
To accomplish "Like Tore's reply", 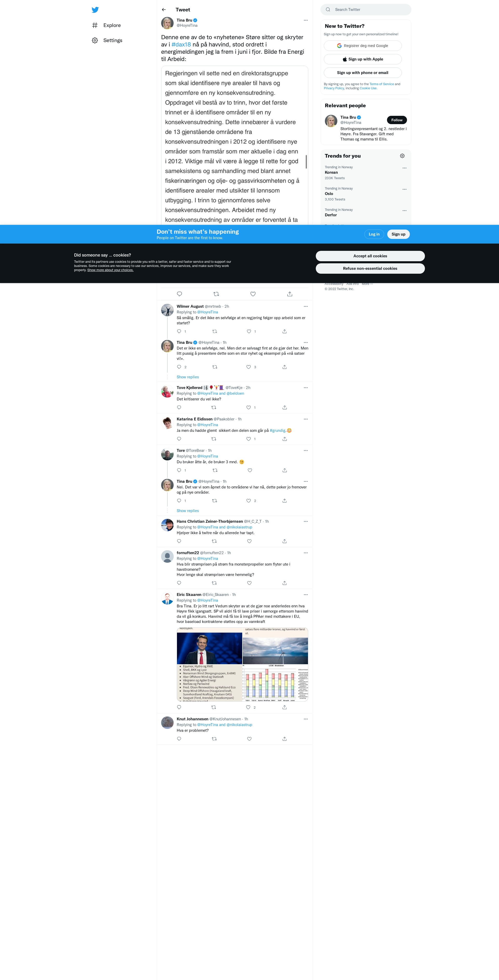I will pos(250,470).
